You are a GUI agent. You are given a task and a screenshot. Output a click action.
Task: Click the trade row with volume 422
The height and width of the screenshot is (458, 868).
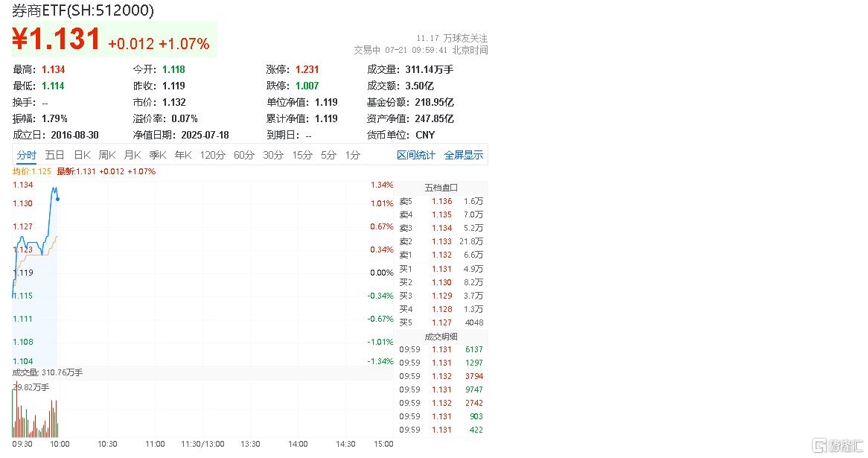[441, 430]
